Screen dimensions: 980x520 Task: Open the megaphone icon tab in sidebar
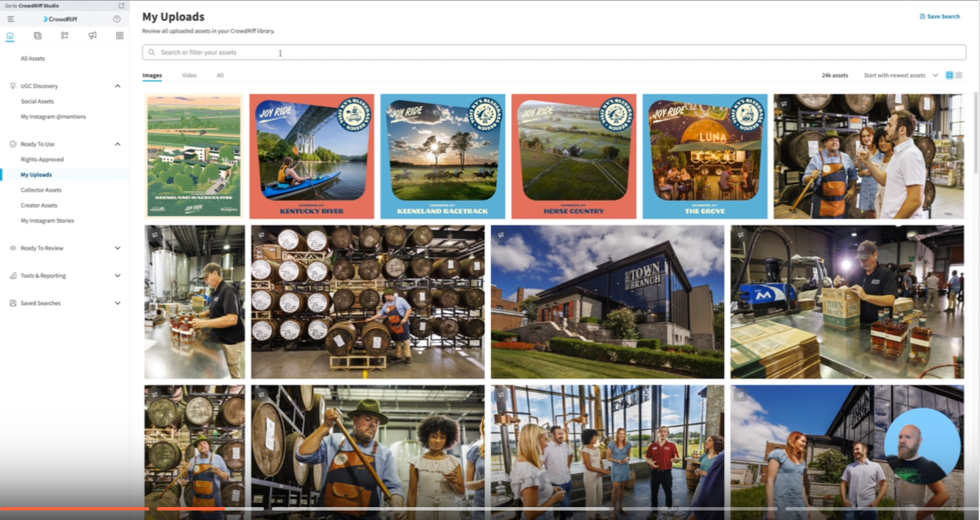click(92, 35)
